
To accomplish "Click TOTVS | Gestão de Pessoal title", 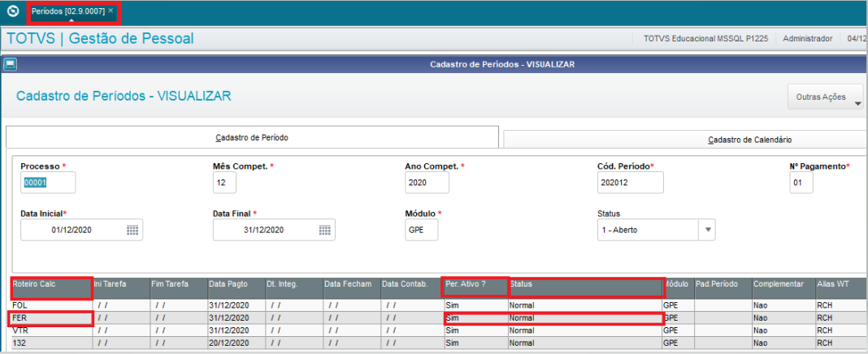I will tap(100, 39).
